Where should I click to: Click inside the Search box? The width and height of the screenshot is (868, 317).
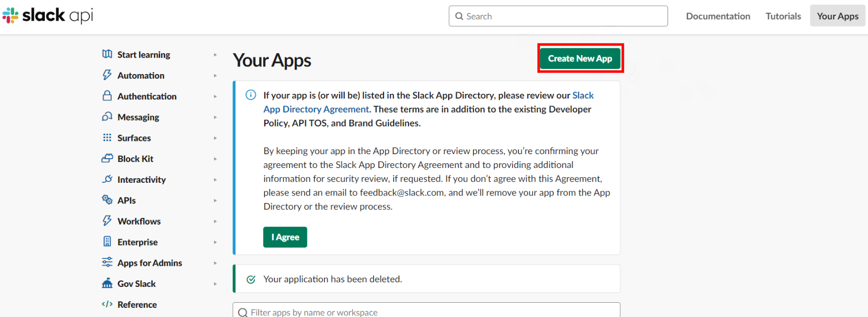pyautogui.click(x=558, y=16)
